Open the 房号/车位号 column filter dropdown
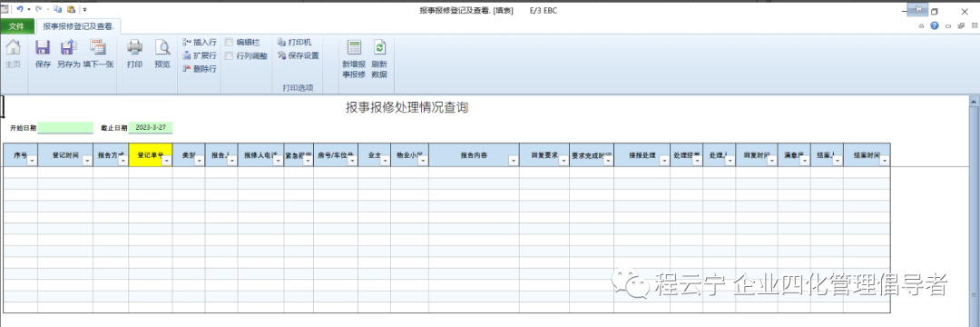 tap(352, 161)
